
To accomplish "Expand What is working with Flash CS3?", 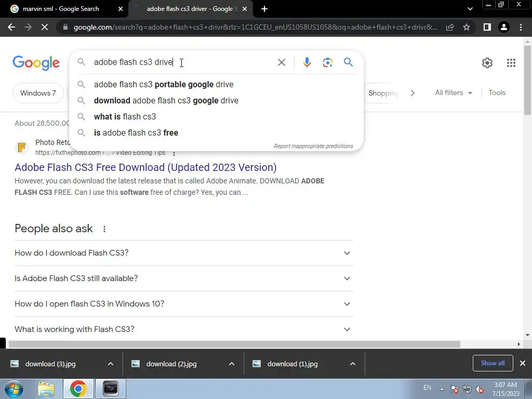I will 184,329.
